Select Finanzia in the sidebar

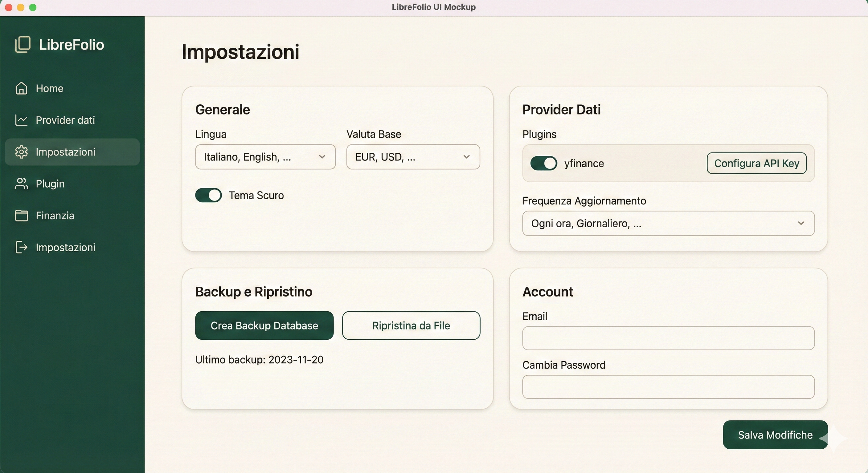pos(55,216)
